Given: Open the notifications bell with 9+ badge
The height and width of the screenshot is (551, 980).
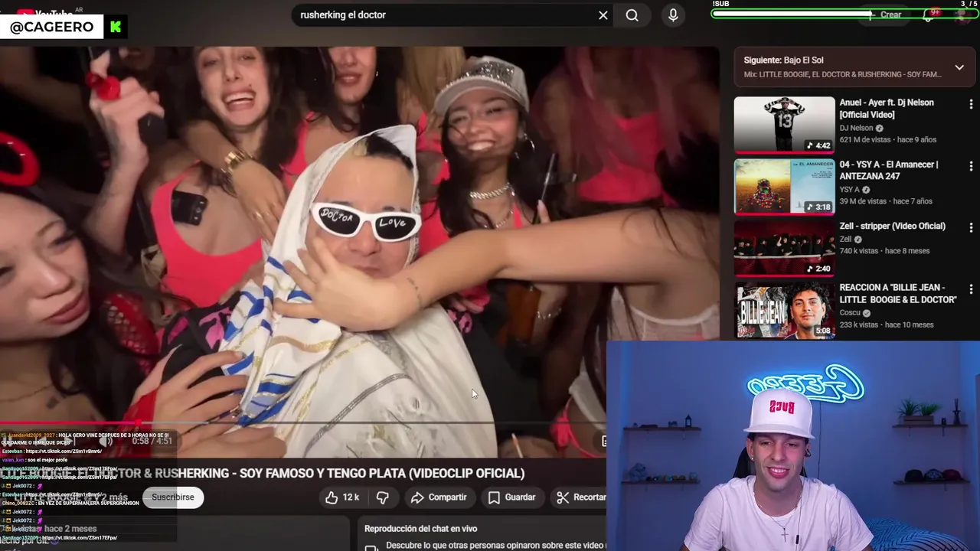Looking at the screenshot, I should pos(929,15).
